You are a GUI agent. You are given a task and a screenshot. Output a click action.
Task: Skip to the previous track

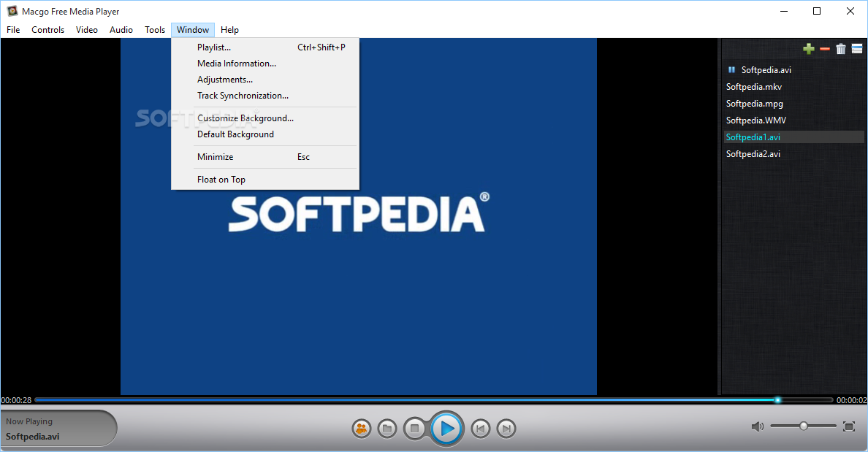coord(481,428)
